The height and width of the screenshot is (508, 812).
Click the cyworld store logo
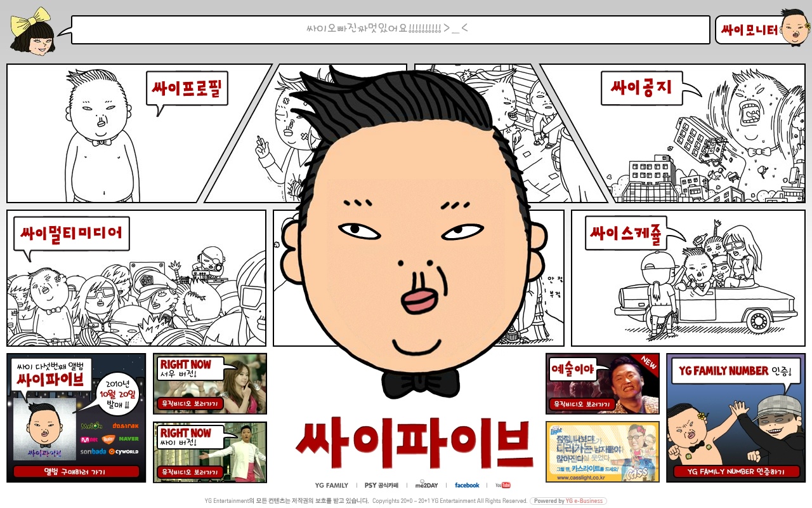(x=124, y=451)
